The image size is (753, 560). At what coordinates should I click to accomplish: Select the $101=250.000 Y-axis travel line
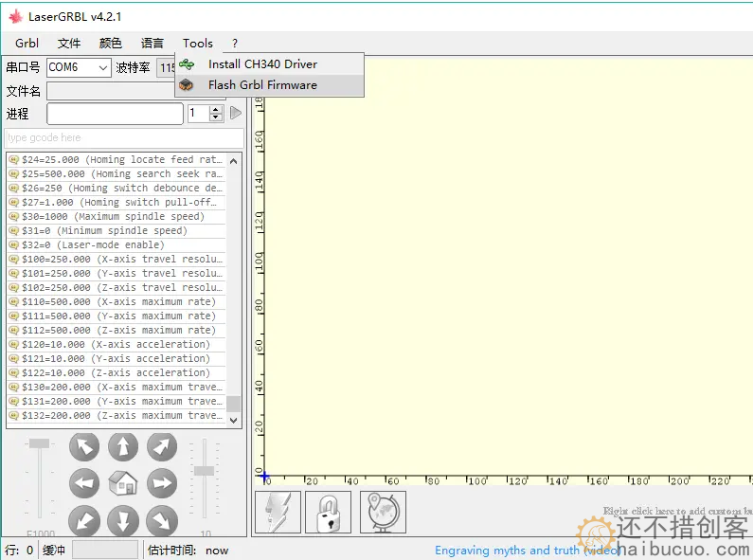(117, 273)
